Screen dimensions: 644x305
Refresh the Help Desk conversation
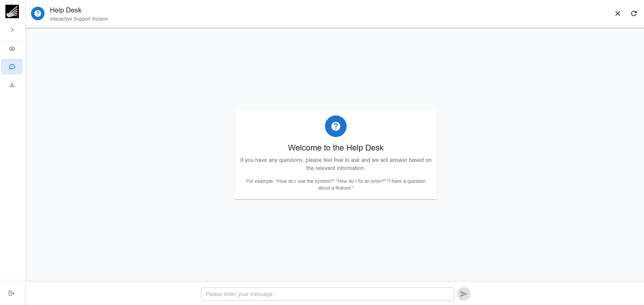634,13
